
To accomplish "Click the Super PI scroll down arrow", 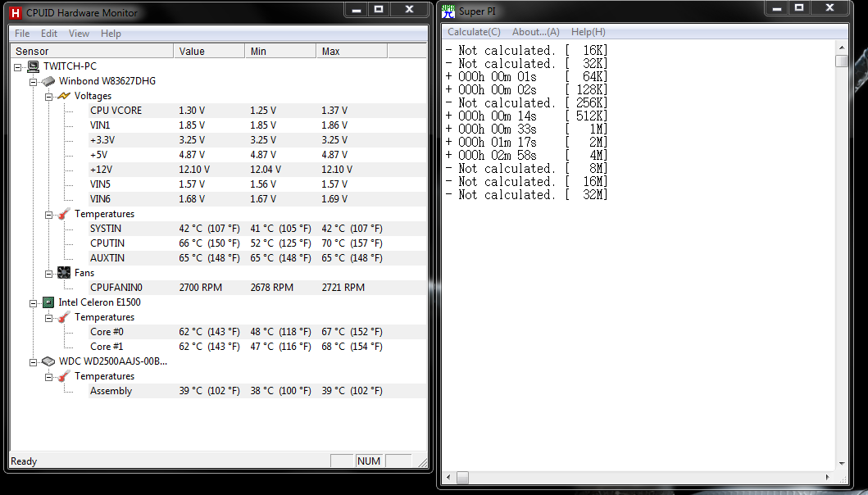I will 842,464.
